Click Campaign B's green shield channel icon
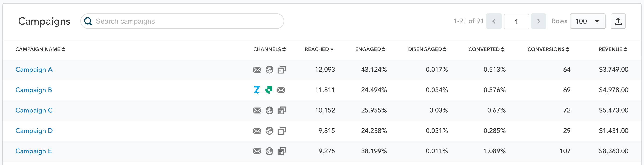The height and width of the screenshot is (165, 644). 269,90
